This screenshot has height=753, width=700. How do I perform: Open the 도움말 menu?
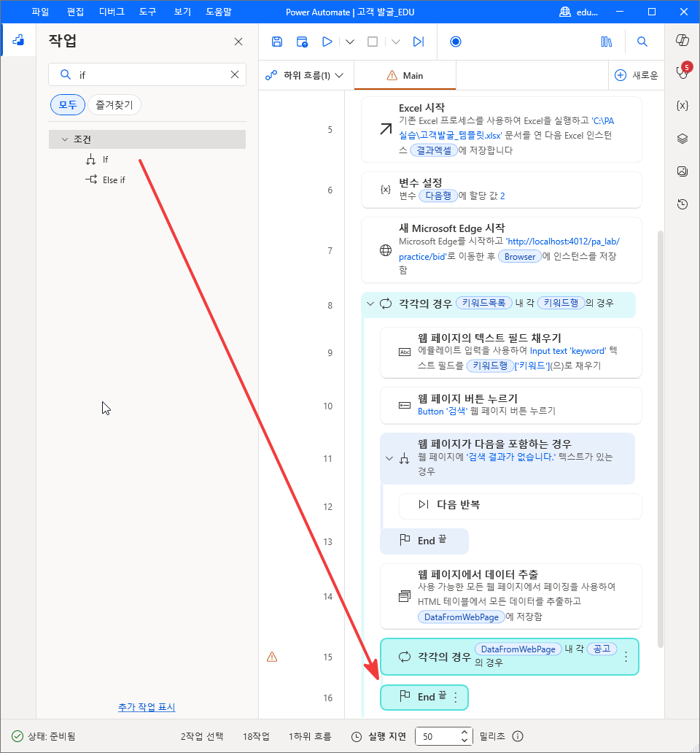click(219, 12)
